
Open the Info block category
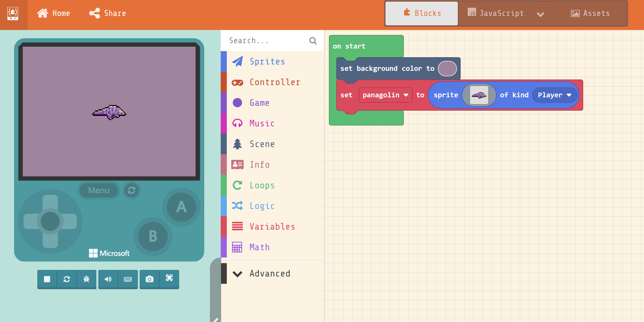(273, 165)
